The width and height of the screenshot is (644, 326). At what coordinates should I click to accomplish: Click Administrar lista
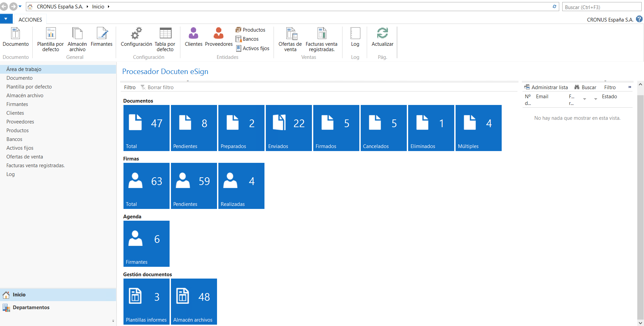point(546,87)
